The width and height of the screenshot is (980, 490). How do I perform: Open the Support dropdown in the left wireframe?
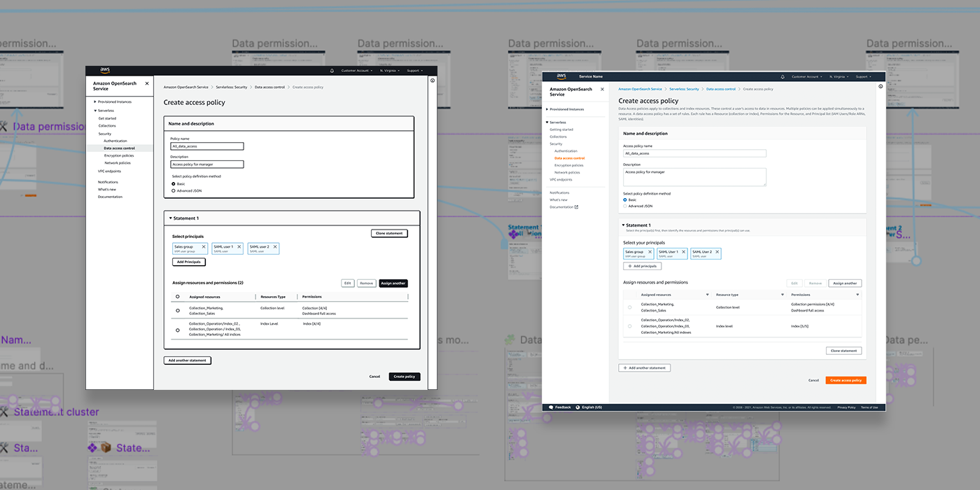tap(415, 71)
